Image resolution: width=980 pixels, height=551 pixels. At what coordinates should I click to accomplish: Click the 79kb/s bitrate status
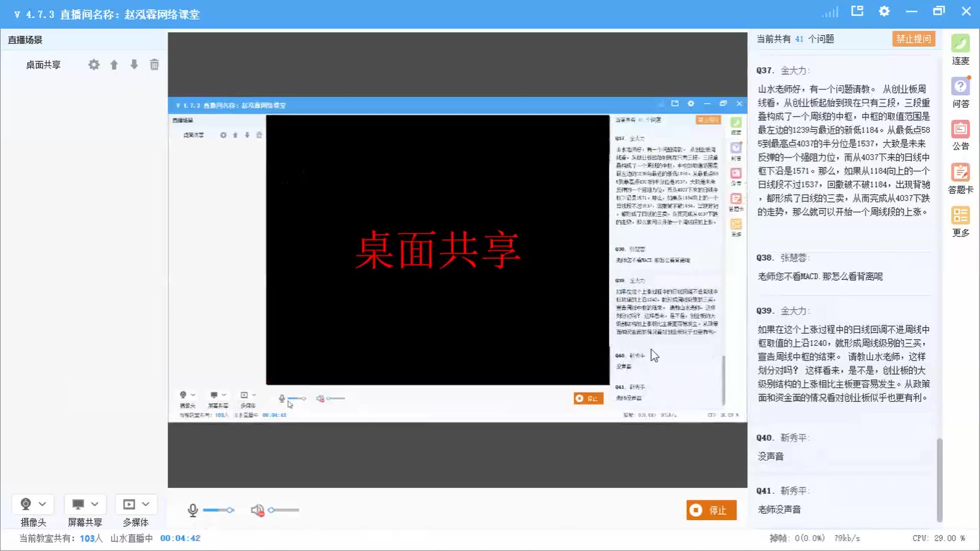(x=847, y=538)
